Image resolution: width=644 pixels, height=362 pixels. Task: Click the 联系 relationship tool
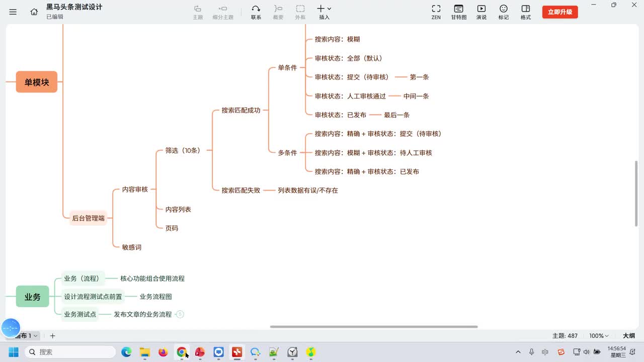(256, 12)
